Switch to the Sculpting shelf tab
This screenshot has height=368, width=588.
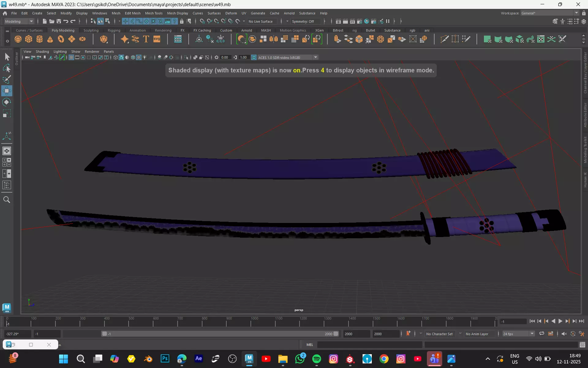pyautogui.click(x=91, y=30)
